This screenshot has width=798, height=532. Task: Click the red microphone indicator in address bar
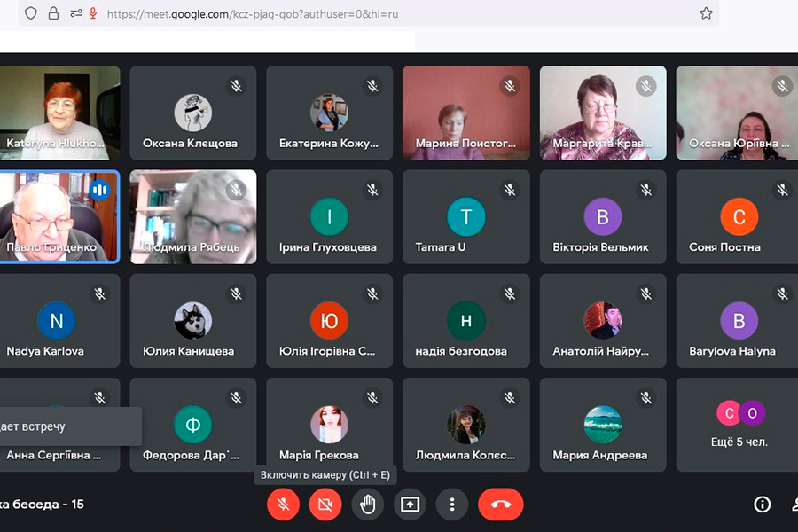tap(92, 13)
